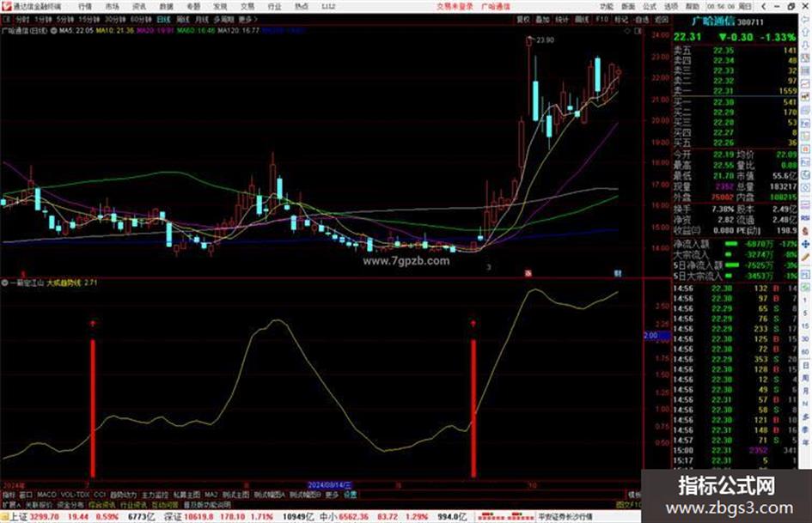Click the 23.90 high price label
812x523 pixels.
click(546, 40)
